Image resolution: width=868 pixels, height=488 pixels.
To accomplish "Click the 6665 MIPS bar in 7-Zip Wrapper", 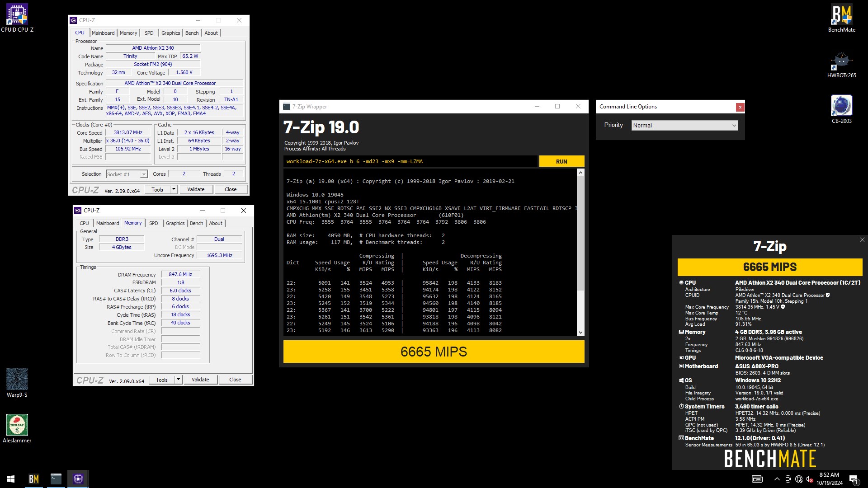I will coord(434,352).
